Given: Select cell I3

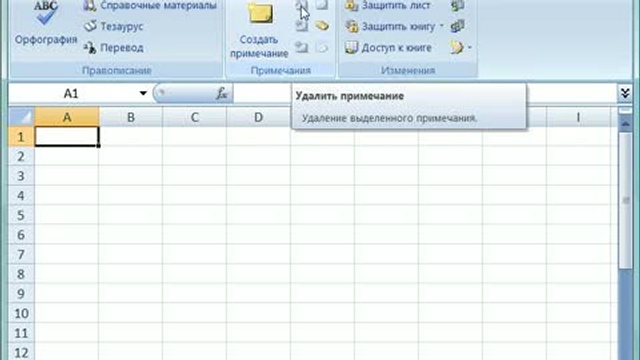Looking at the screenshot, I should (578, 176).
